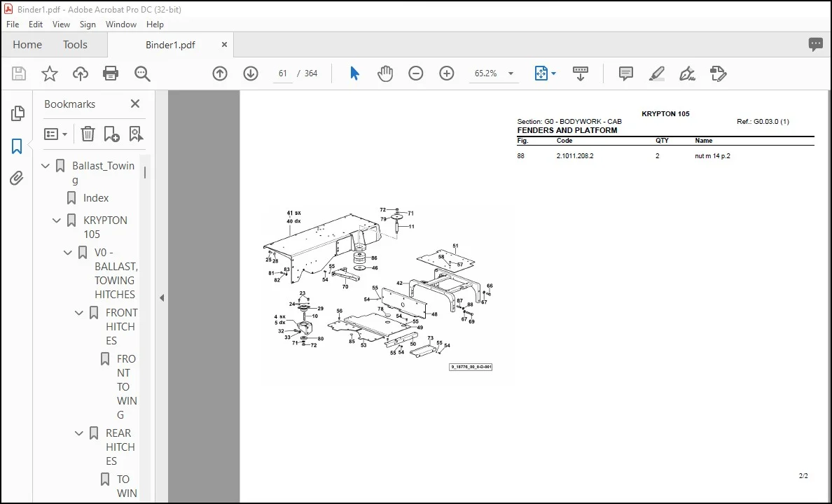This screenshot has height=504, width=832.
Task: Zoom out with minus button
Action: click(x=415, y=73)
